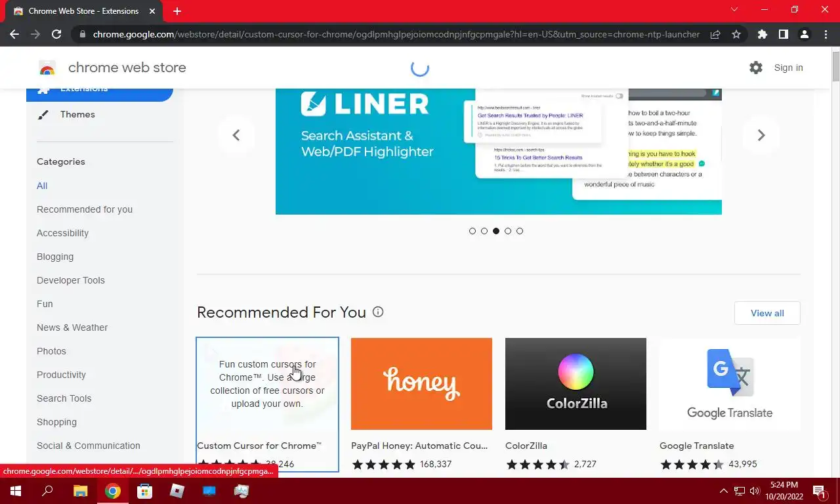The width and height of the screenshot is (840, 504).
Task: Open the PayPal Honey extension tile
Action: [x=421, y=404]
